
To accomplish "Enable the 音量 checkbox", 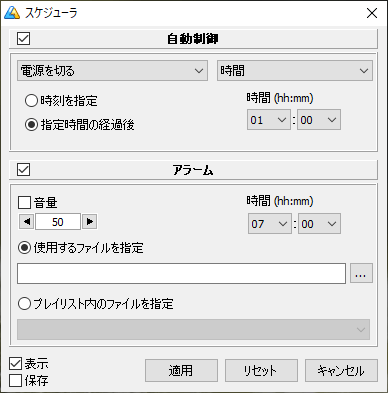I will pos(24,202).
